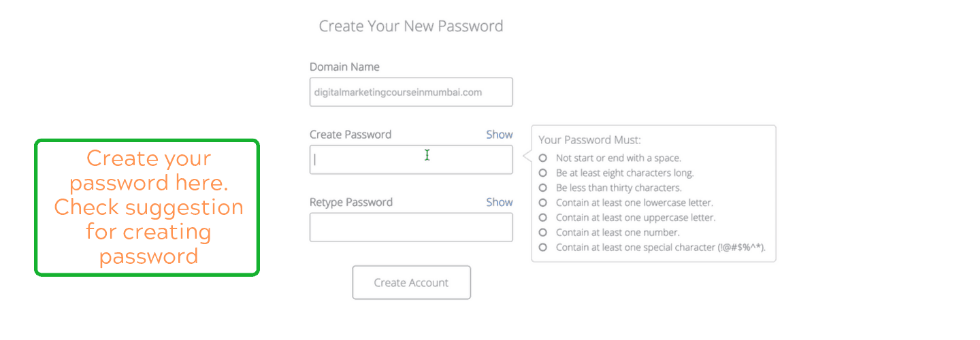This screenshot has width=980, height=340.
Task: Click the 'Not start or end with a space' bullet
Action: [x=542, y=158]
